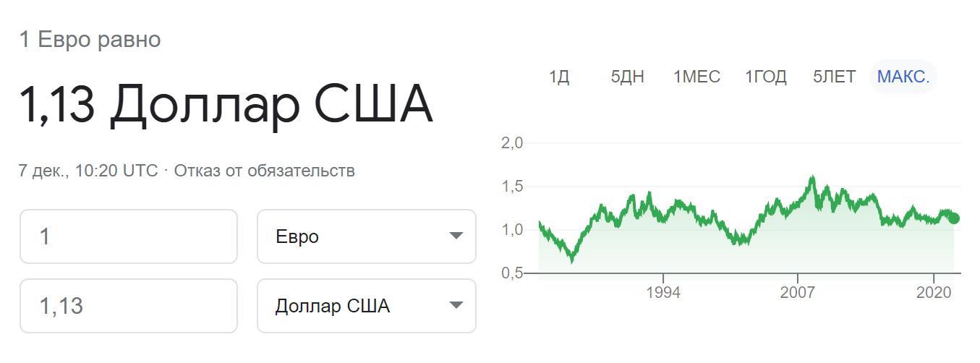Viewport: 980px width, 363px height.
Task: Click the large 1,13 Доллар США heading
Action: coord(226,105)
